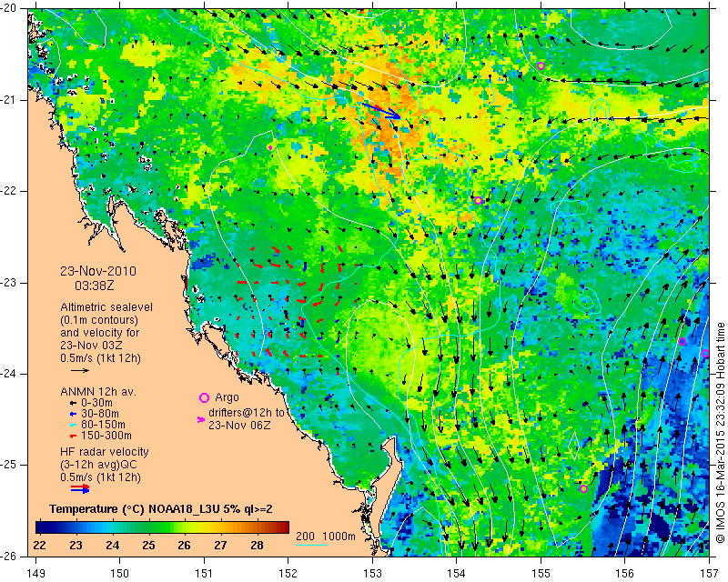
Task: Click the red 150-300m ANMN arrow symbol
Action: pyautogui.click(x=74, y=436)
